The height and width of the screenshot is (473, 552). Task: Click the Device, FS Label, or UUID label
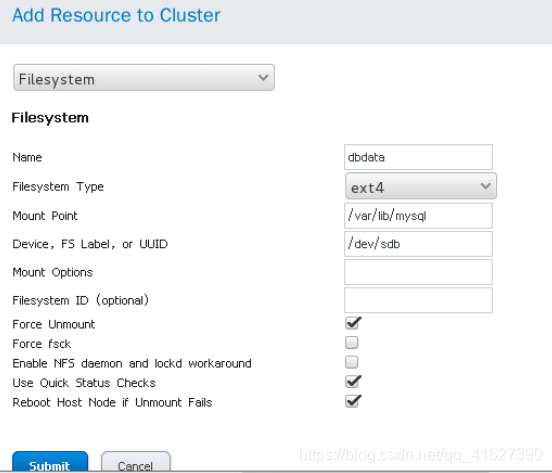pyautogui.click(x=90, y=244)
